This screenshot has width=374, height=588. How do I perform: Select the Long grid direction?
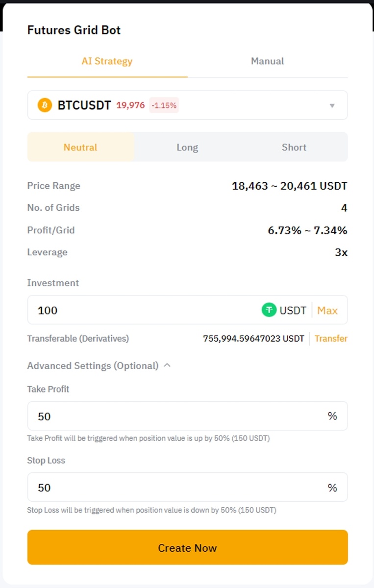tap(187, 147)
